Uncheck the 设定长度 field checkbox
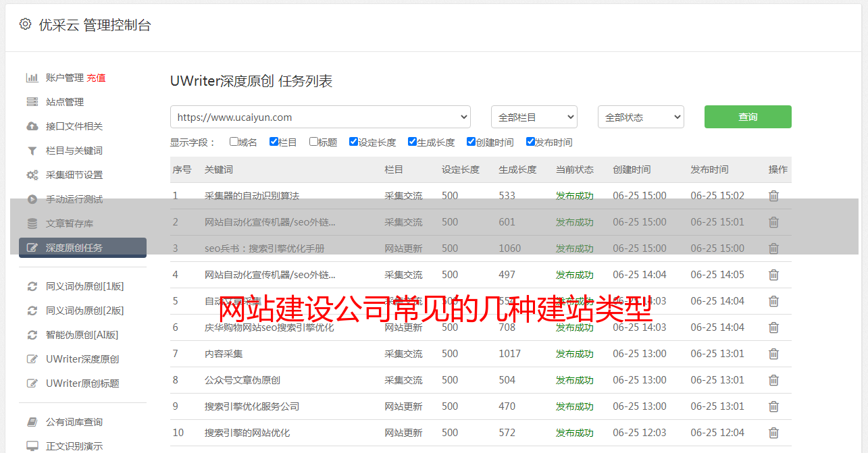Image resolution: width=868 pixels, height=453 pixels. click(353, 142)
